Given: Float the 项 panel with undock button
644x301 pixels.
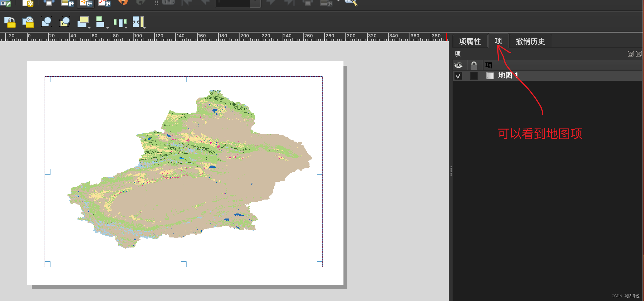Looking at the screenshot, I should [631, 54].
